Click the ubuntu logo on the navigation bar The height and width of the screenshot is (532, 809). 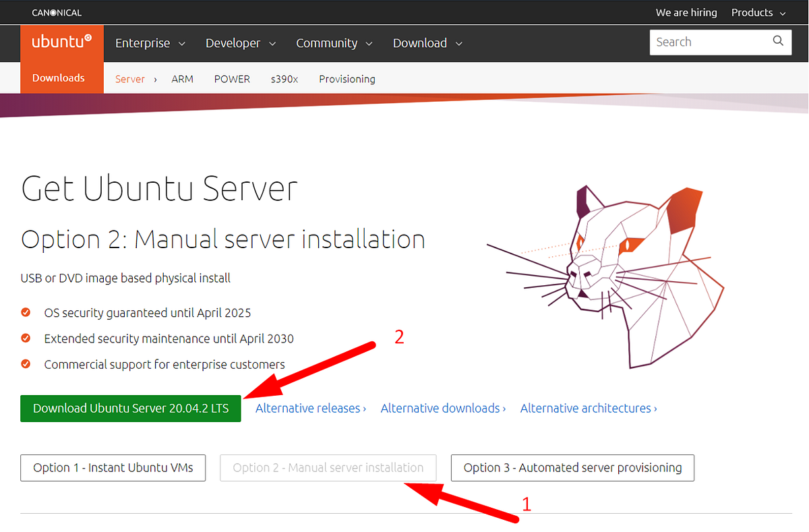[x=61, y=42]
